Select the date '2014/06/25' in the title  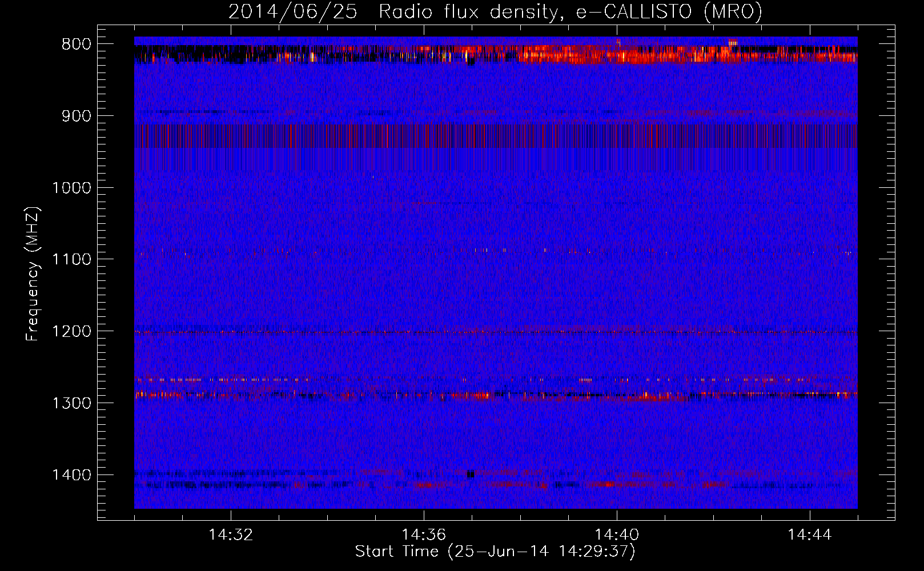pos(293,11)
